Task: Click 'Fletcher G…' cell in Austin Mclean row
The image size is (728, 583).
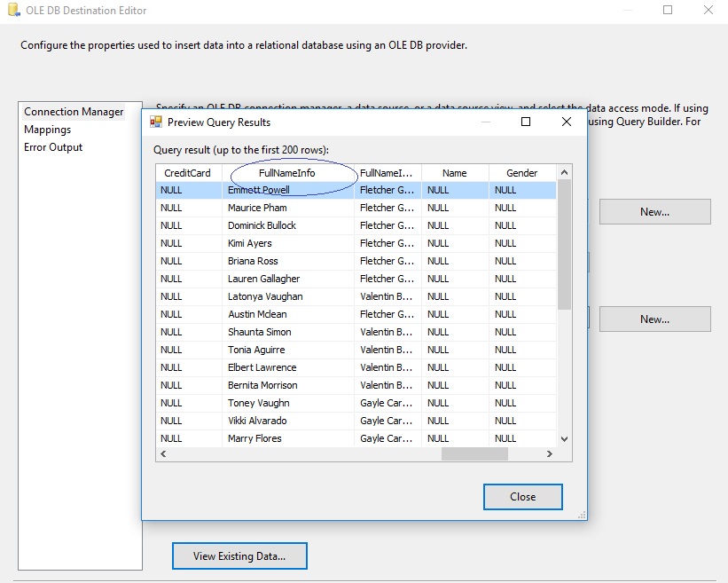Action: [x=387, y=314]
